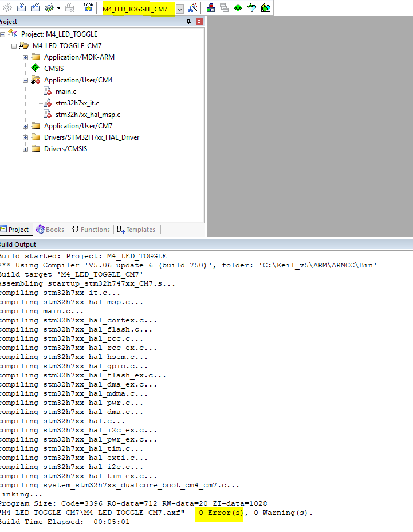The width and height of the screenshot is (413, 532).
Task: Click the LOAD download-to-flash icon
Action: pos(88,7)
